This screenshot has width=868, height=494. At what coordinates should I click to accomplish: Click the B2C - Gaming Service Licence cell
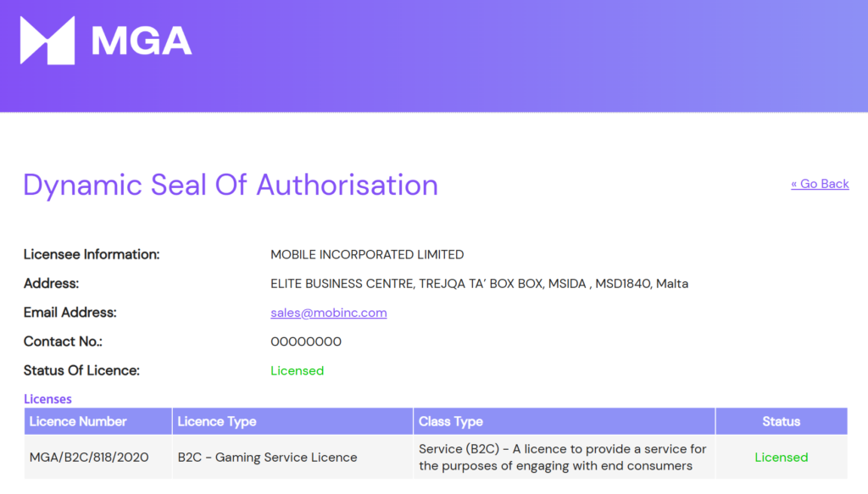(267, 458)
